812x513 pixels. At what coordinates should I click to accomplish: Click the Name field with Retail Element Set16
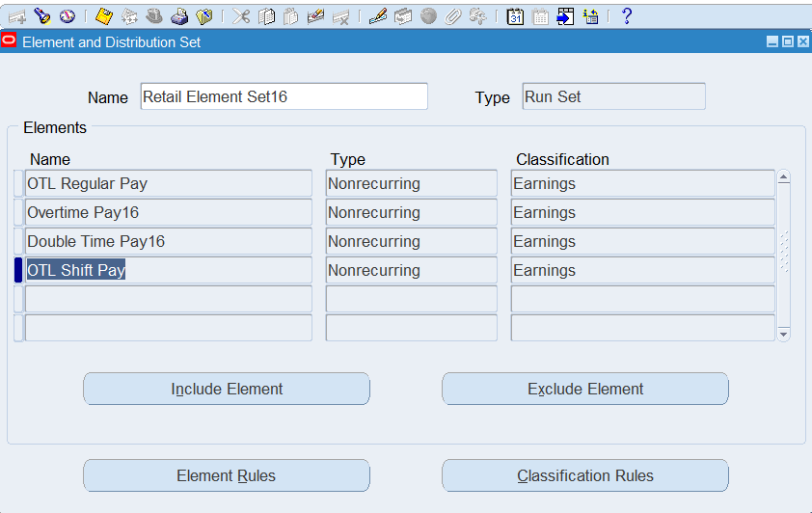coord(284,97)
